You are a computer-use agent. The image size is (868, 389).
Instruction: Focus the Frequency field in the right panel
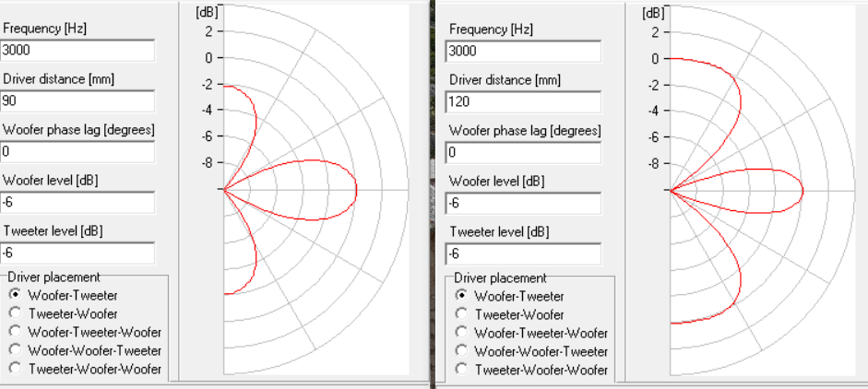click(x=523, y=52)
